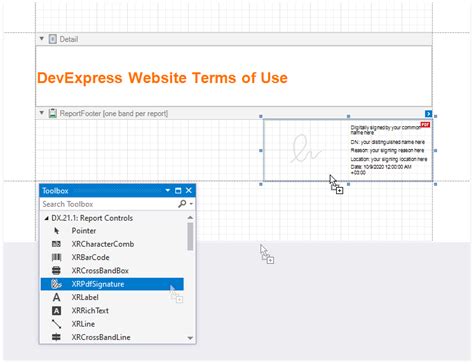Click the XRCrossBandLine icon
Viewport: 474px width, 364px height.
click(x=56, y=337)
